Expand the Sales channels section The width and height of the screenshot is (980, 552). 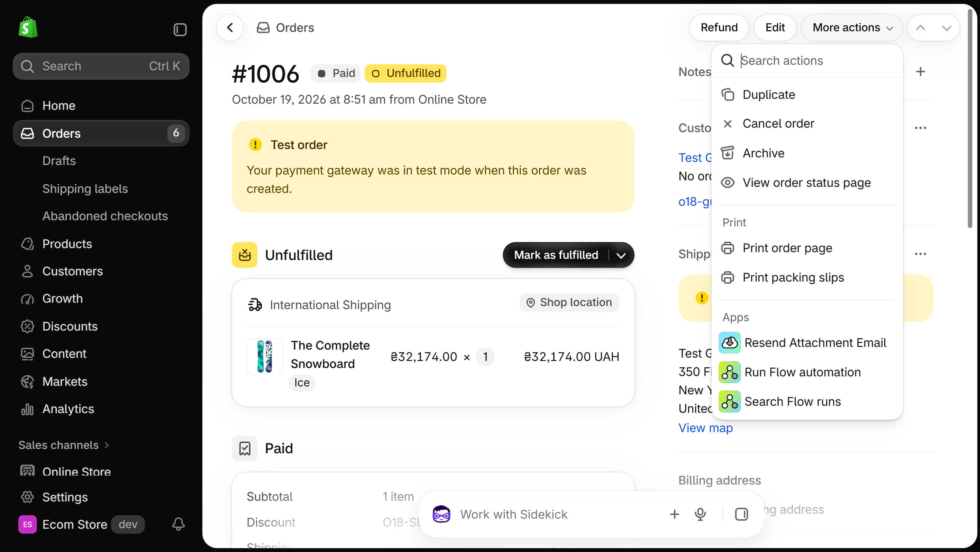[64, 445]
